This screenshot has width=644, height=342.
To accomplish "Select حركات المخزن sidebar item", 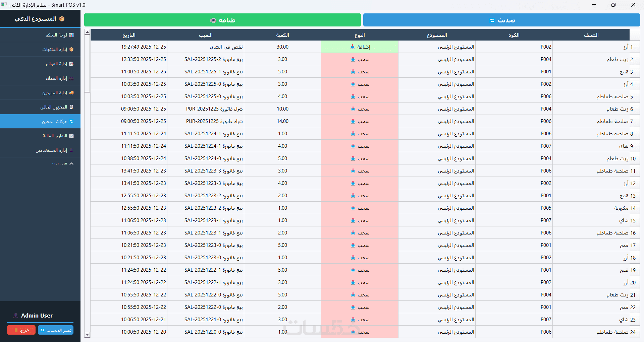I will [x=40, y=122].
